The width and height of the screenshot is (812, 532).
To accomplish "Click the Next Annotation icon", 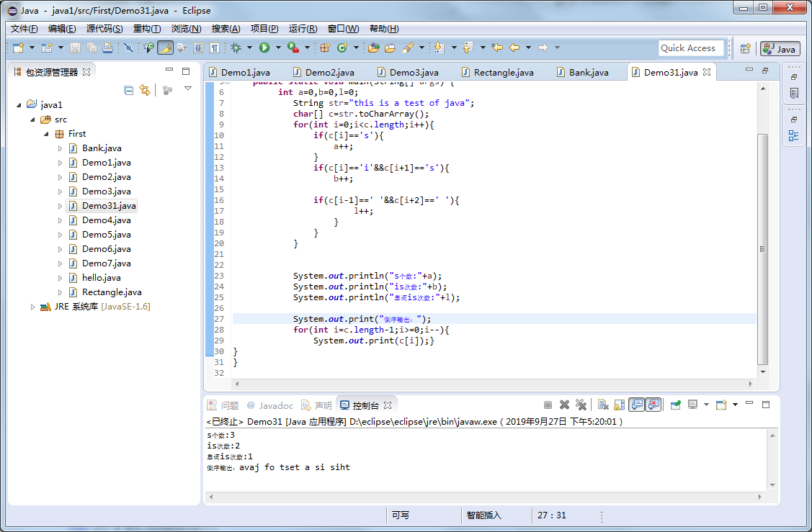I will pos(440,48).
